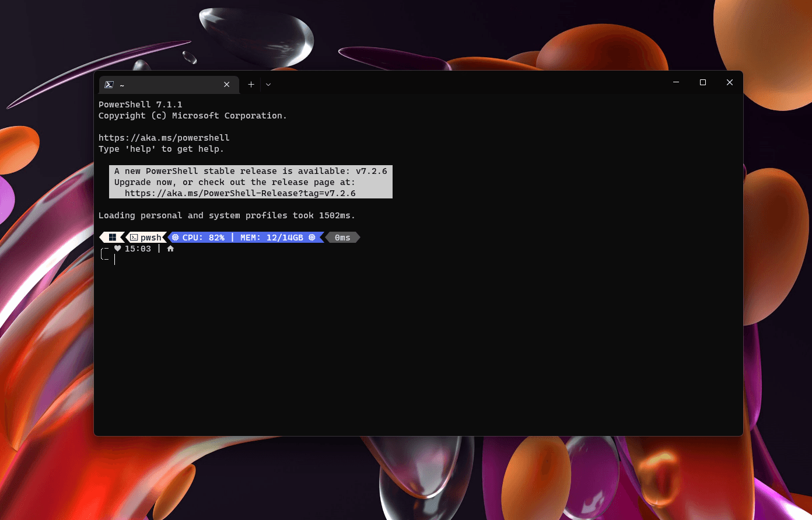The image size is (812, 520).
Task: Click the heart icon before 15:03
Action: tap(117, 249)
